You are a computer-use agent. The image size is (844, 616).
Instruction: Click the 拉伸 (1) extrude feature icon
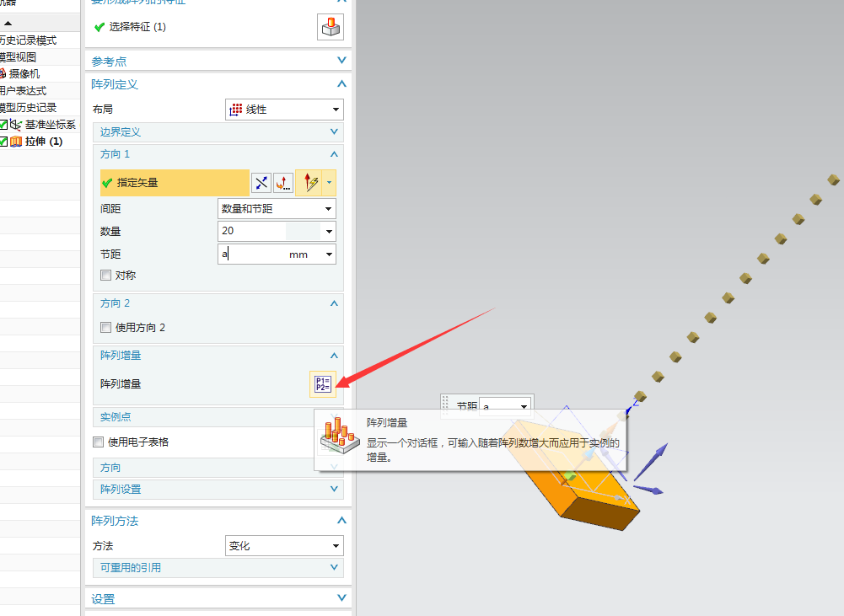point(16,141)
